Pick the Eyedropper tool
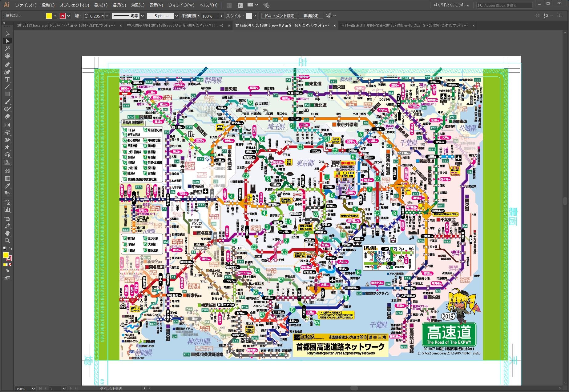The image size is (569, 392). tap(7, 186)
